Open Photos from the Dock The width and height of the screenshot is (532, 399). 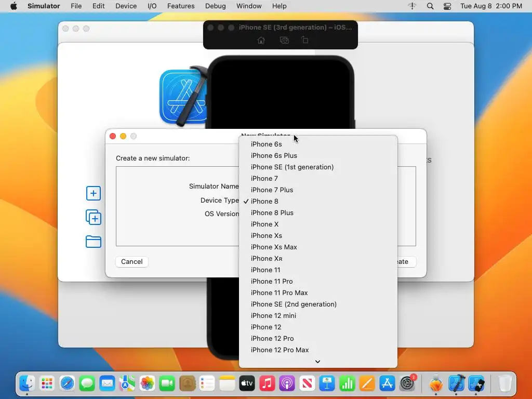[147, 384]
